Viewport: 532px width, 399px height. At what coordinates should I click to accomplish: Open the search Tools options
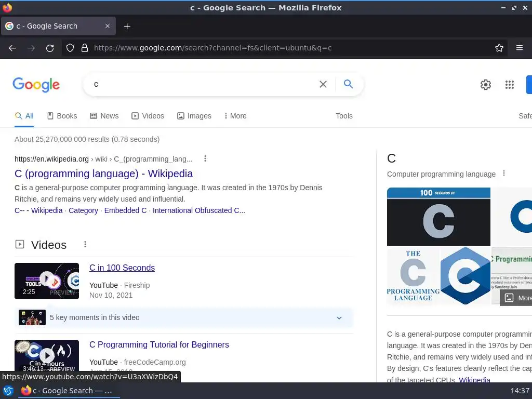click(344, 116)
